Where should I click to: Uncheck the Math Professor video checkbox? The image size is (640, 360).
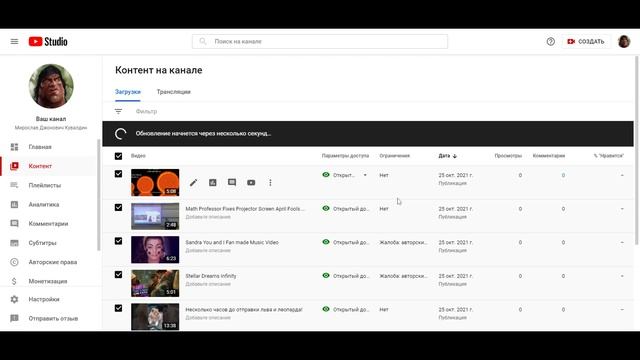pos(118,207)
